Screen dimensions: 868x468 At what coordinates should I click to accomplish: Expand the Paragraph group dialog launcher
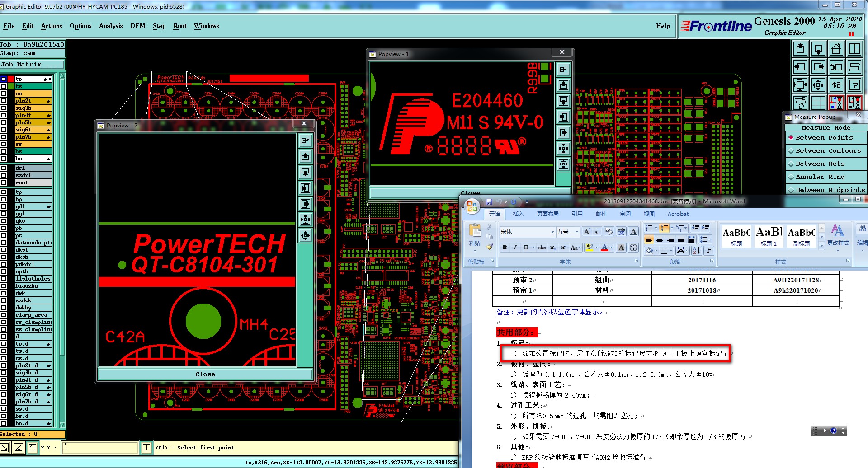[712, 261]
